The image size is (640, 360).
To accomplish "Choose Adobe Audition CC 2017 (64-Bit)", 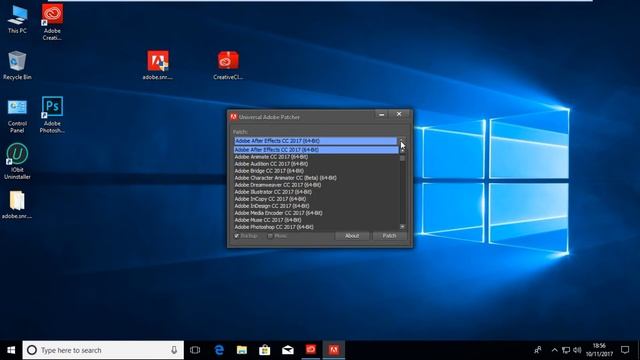I will point(316,164).
